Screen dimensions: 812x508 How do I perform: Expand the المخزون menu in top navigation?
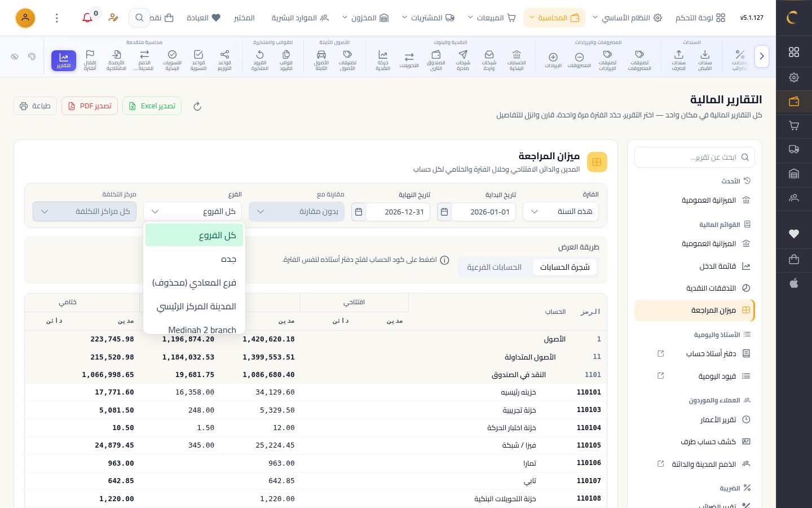point(365,18)
